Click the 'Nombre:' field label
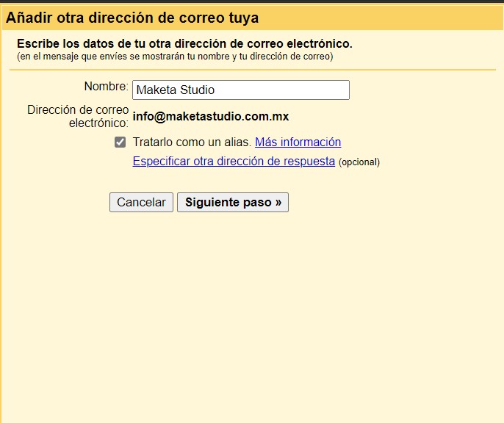The image size is (504, 423). click(106, 87)
